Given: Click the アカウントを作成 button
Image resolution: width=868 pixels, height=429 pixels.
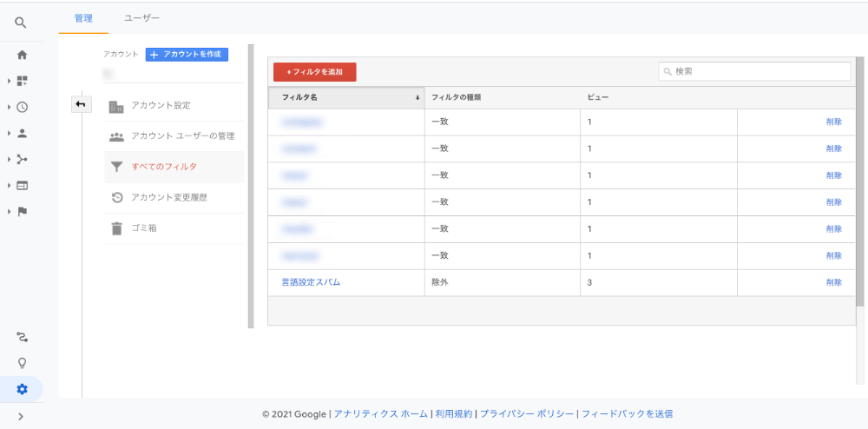Looking at the screenshot, I should tap(187, 54).
